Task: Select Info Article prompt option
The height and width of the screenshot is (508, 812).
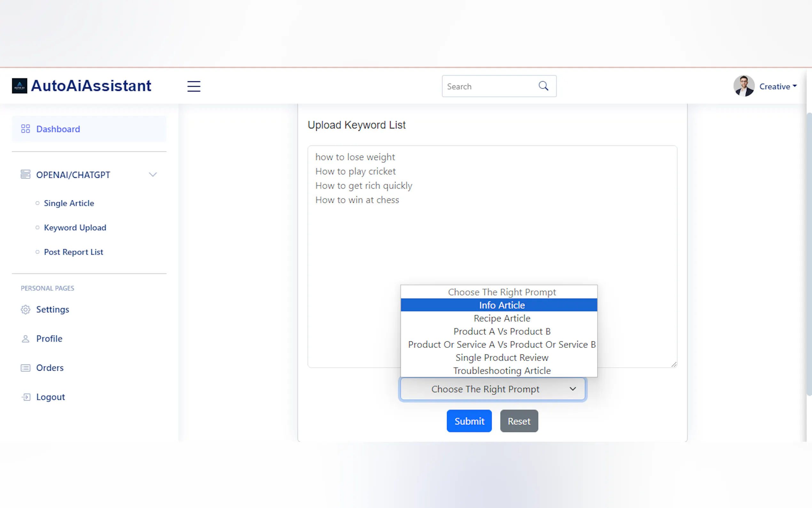Action: pos(502,305)
